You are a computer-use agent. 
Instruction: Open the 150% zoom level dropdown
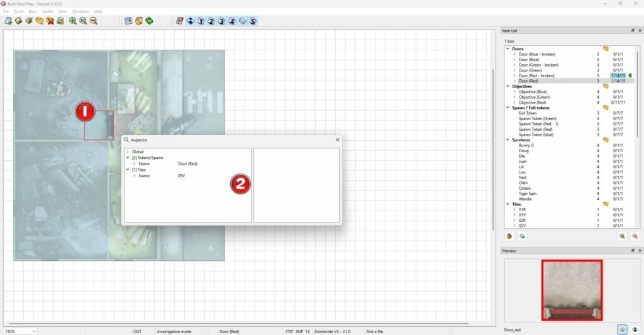click(33, 331)
